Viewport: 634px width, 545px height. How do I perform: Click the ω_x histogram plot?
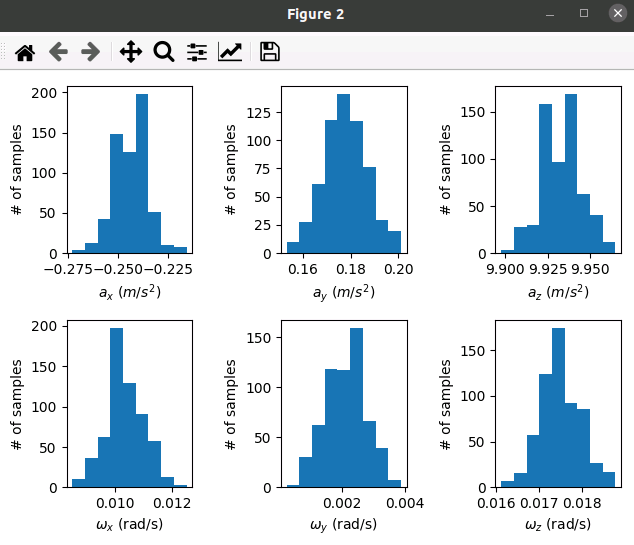(x=130, y=404)
